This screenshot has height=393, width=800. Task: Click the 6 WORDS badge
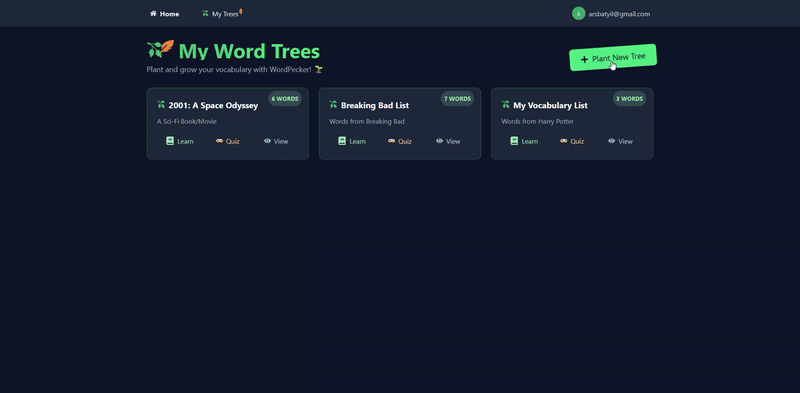click(285, 99)
